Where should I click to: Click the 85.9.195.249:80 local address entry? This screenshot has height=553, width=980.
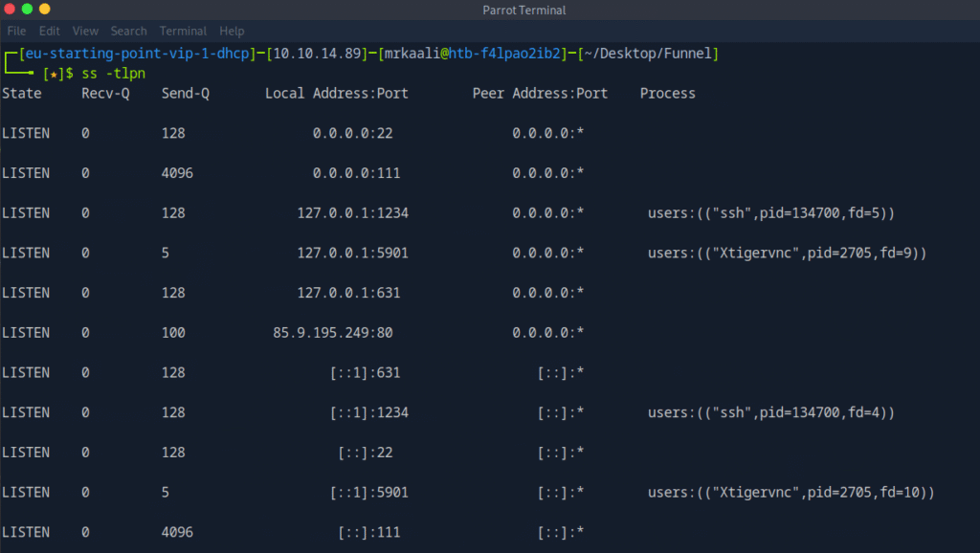332,333
